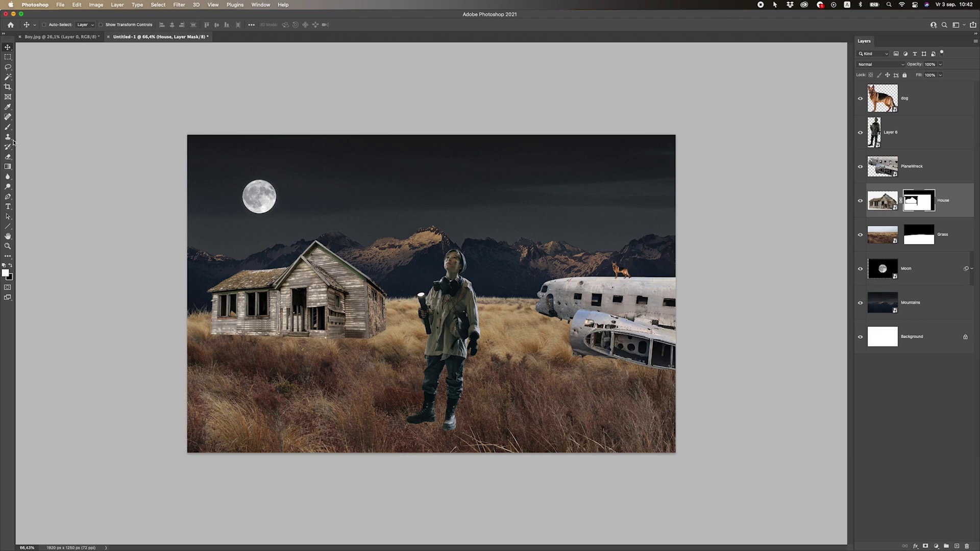The width and height of the screenshot is (980, 551).
Task: Click the background color swatch
Action: 10,278
